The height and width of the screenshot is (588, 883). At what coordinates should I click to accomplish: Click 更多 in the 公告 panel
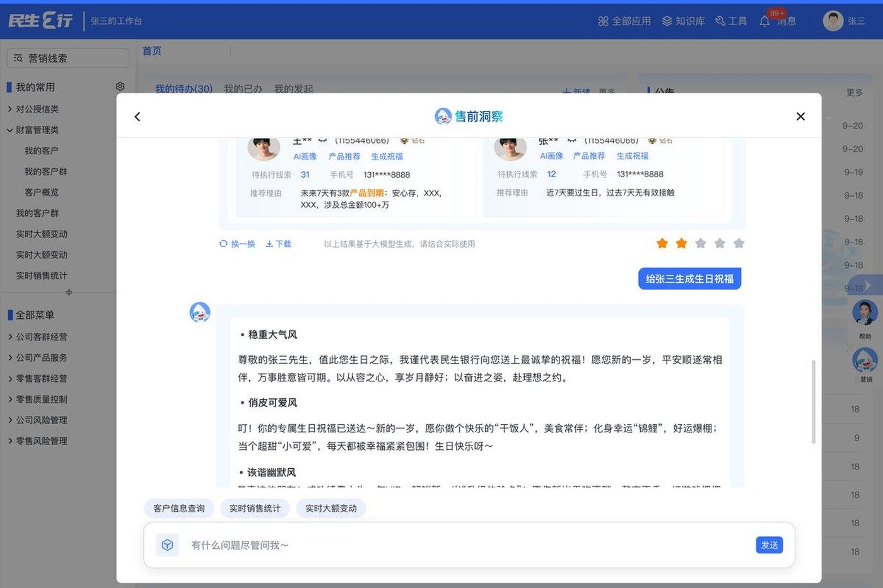855,93
